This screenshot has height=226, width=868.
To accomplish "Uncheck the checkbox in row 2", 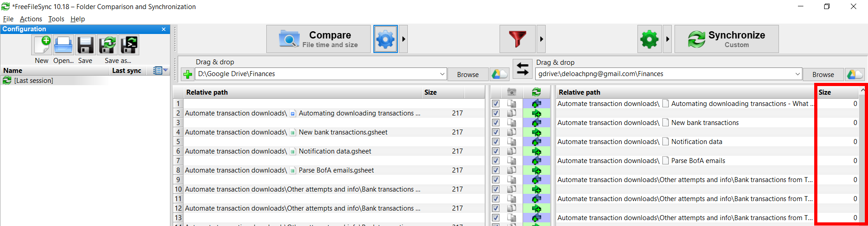I will point(496,113).
